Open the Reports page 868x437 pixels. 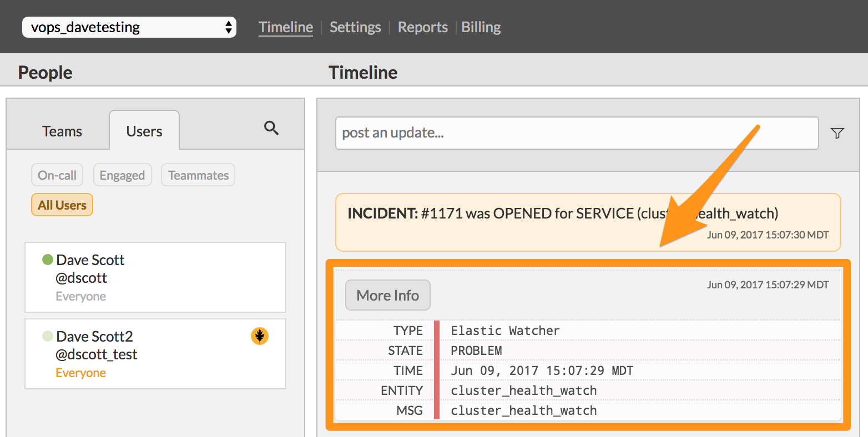coord(422,27)
